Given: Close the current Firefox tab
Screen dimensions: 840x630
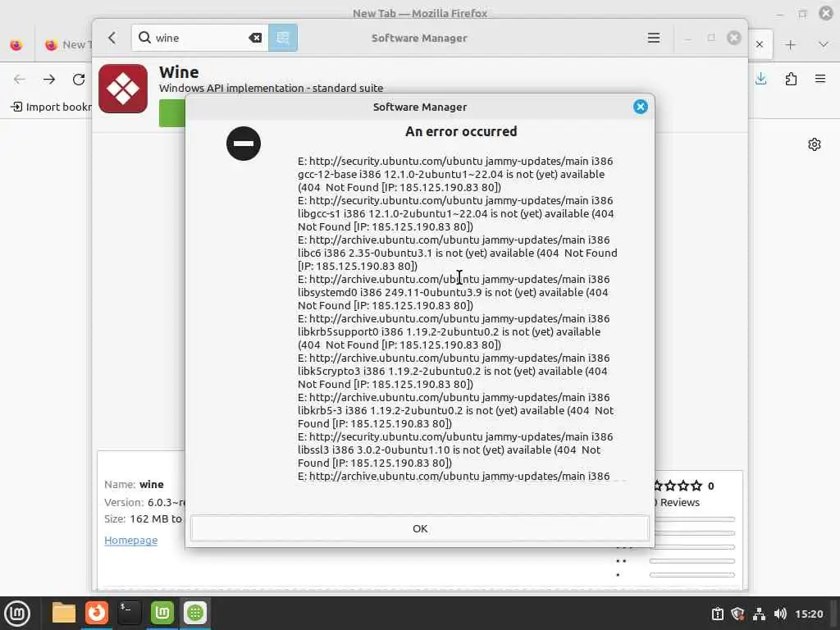Looking at the screenshot, I should pos(759,45).
